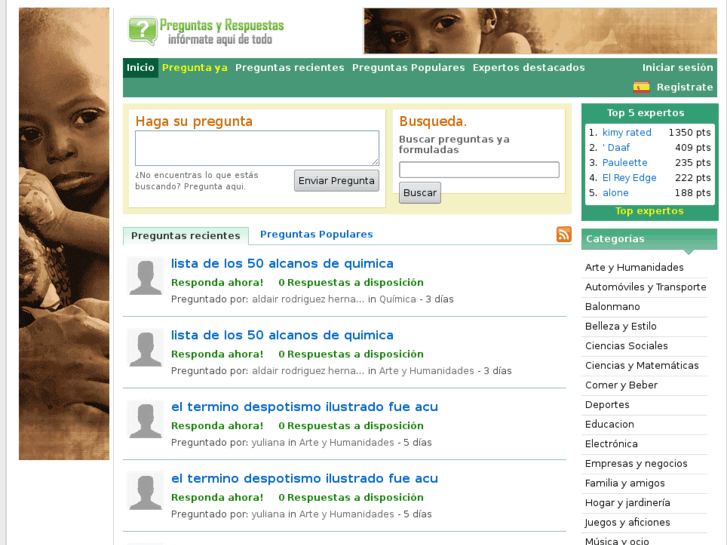Click avatar of first 'lista de los 50 alcanos' question

pyautogui.click(x=145, y=276)
